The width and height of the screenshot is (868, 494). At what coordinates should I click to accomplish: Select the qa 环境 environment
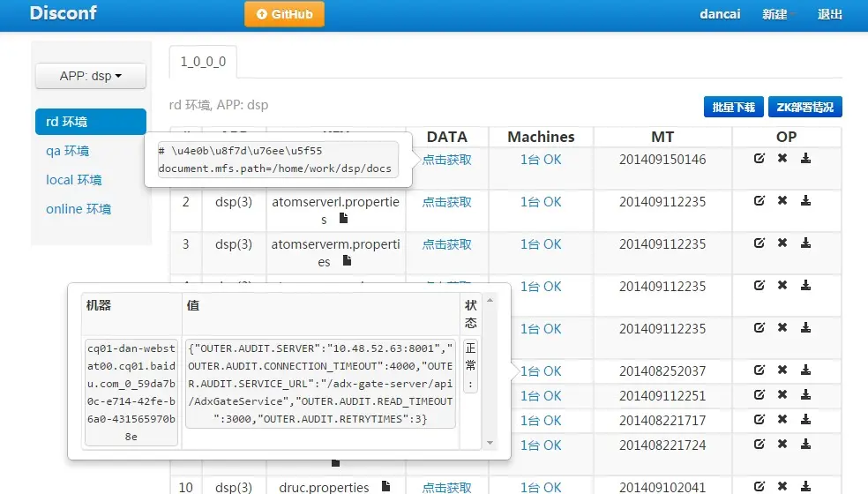(x=68, y=151)
